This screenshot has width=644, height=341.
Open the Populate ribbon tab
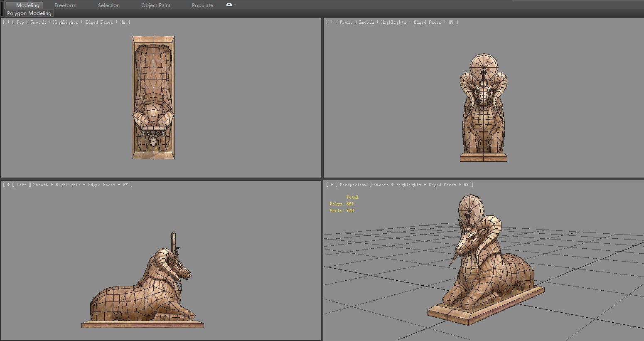(x=202, y=5)
